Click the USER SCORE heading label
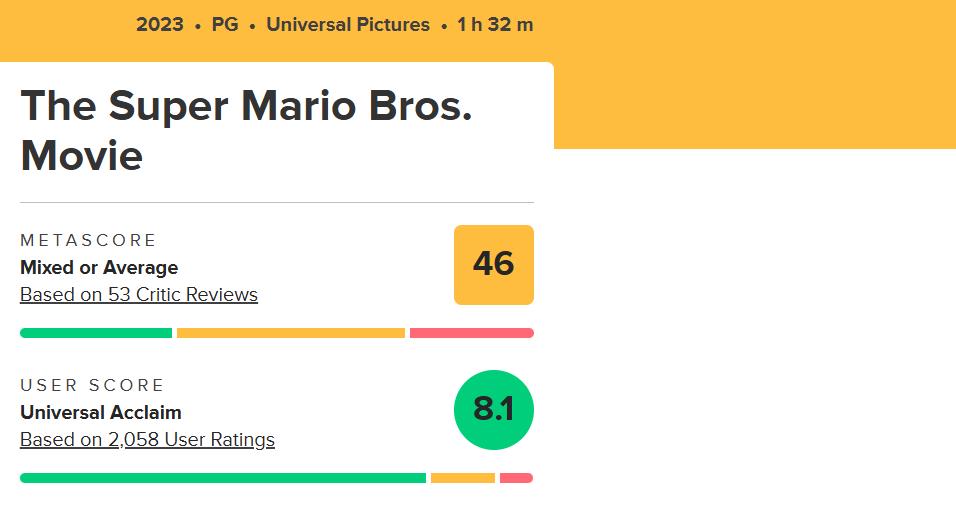Screen dimensions: 956x508 click(92, 385)
